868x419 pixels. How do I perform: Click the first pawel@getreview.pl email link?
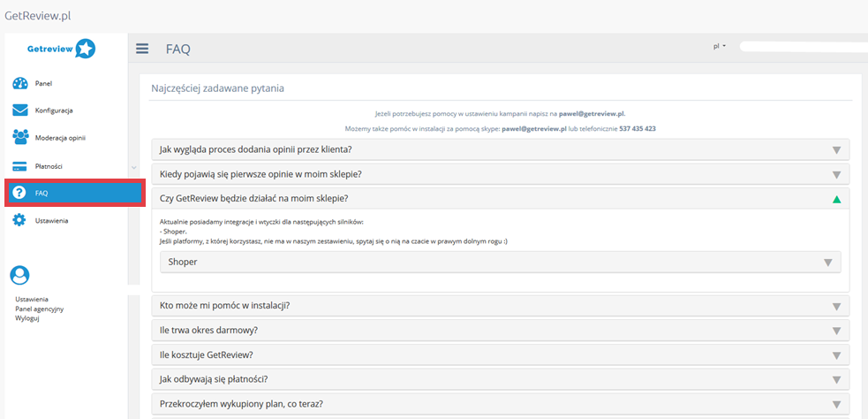[592, 113]
